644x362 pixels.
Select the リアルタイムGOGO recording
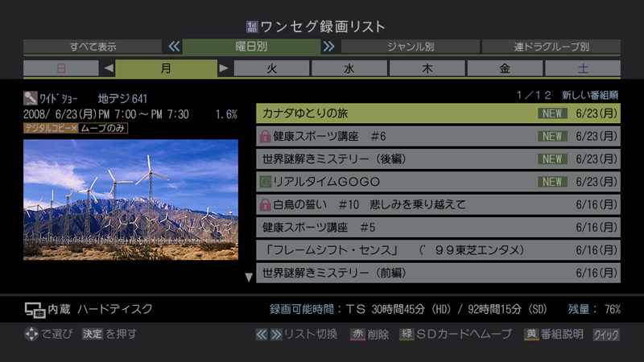pyautogui.click(x=438, y=182)
